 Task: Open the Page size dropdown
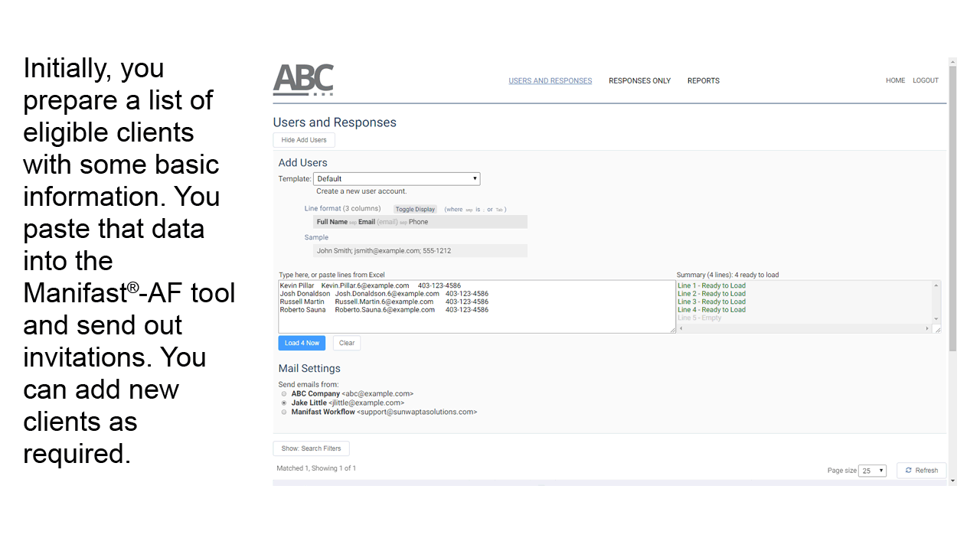(872, 471)
